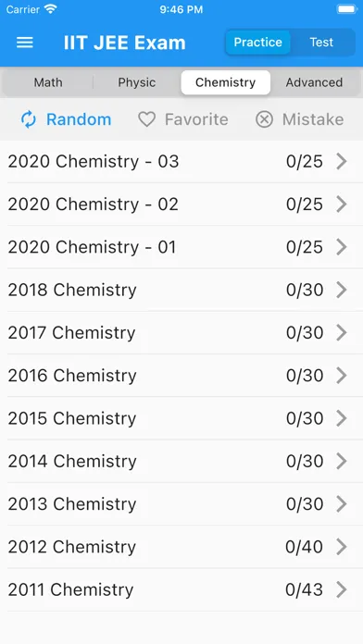
Task: Select the Chemistry subject tab
Action: (225, 82)
